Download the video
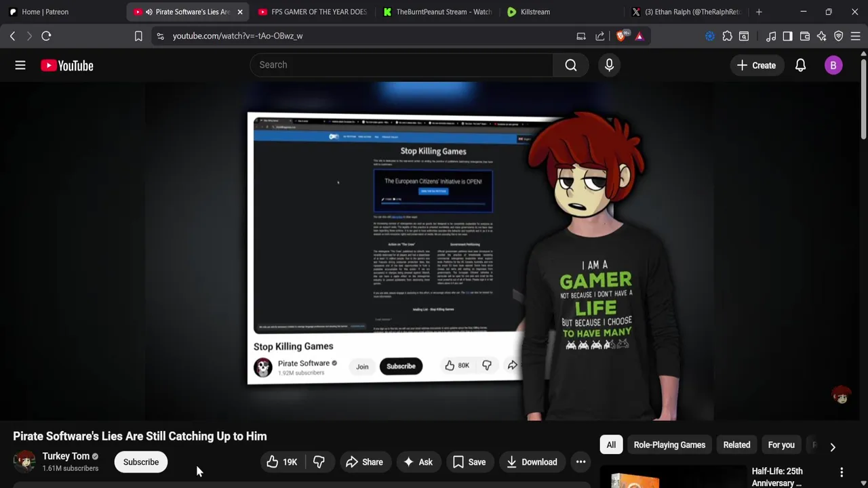Screen dimensions: 868x488 click(x=532, y=462)
